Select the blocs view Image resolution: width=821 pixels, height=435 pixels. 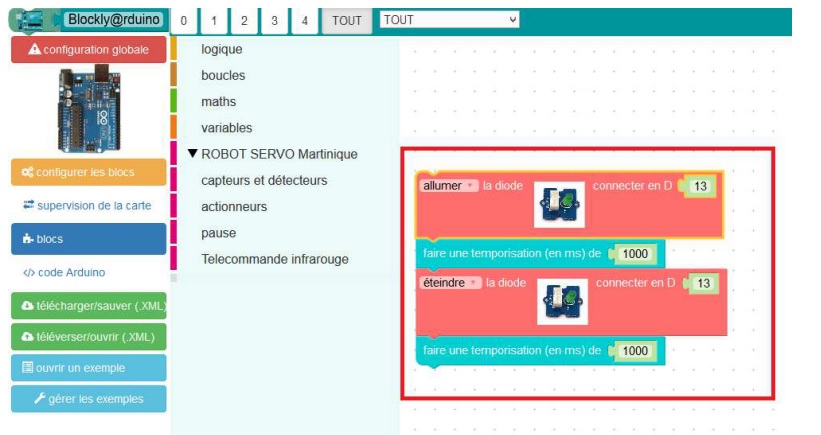(x=88, y=239)
